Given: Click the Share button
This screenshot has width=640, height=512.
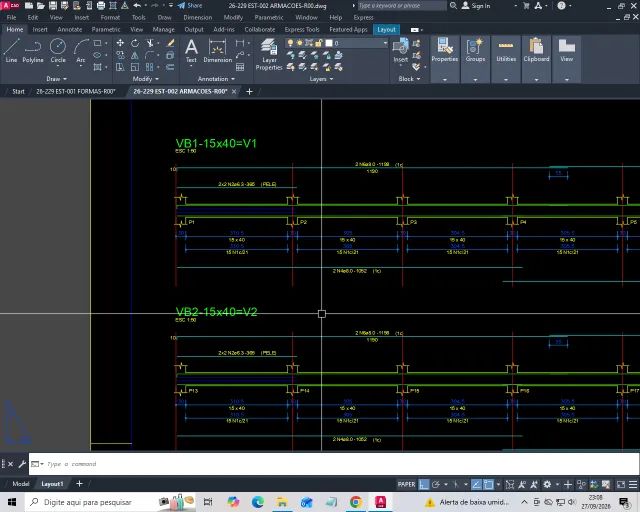Looking at the screenshot, I should coord(190,6).
